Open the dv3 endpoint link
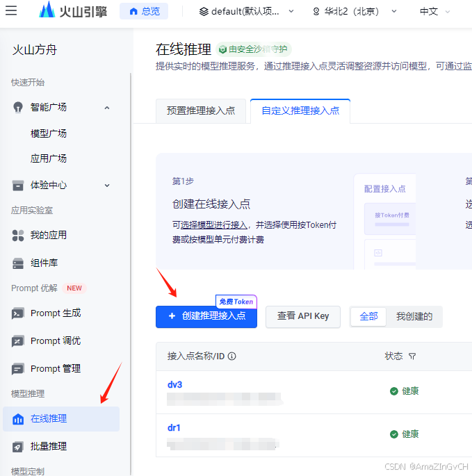472x476 pixels. point(175,385)
